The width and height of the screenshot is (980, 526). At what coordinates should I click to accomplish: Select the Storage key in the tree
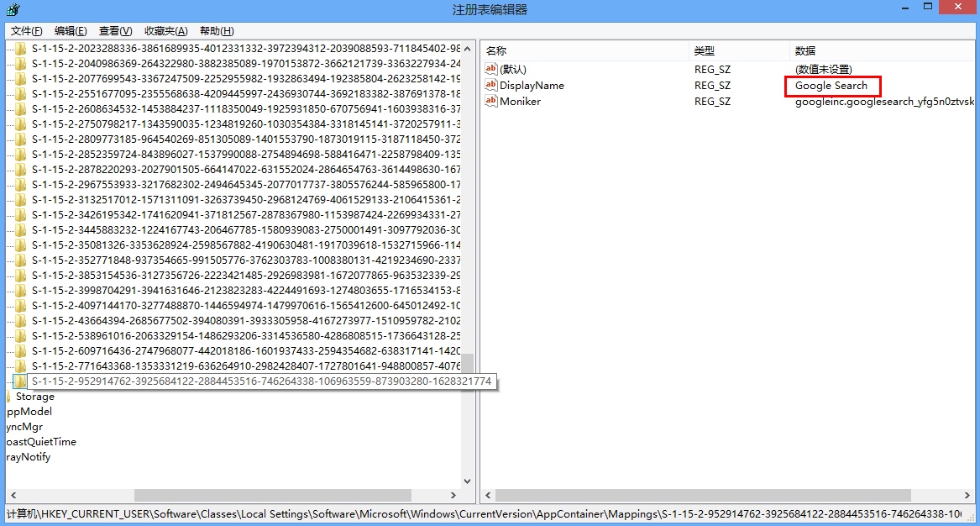tap(34, 397)
